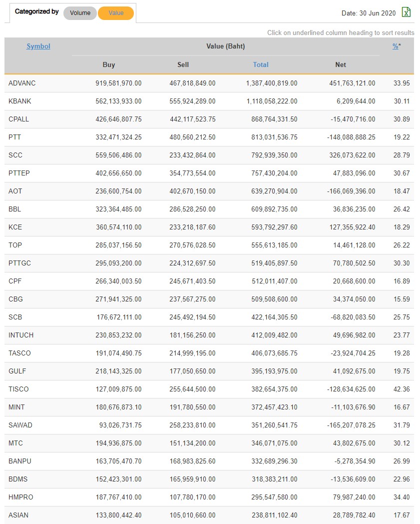Image resolution: width=420 pixels, height=524 pixels.
Task: Select the SAWAD symbol row
Action: click(x=20, y=425)
